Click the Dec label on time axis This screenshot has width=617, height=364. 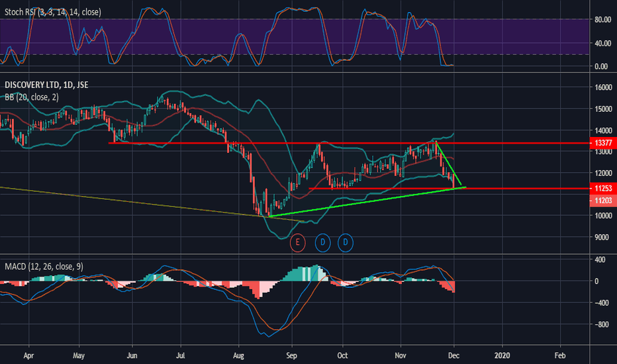tap(453, 356)
